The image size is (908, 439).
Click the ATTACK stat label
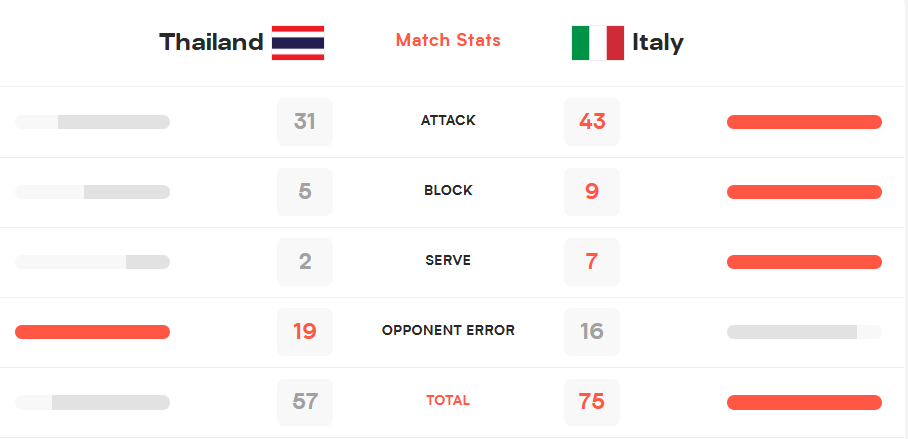tap(448, 120)
